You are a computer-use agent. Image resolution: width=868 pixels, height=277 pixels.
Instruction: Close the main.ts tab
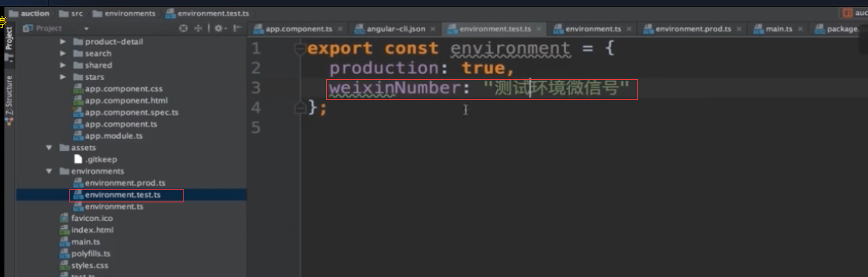coord(801,29)
